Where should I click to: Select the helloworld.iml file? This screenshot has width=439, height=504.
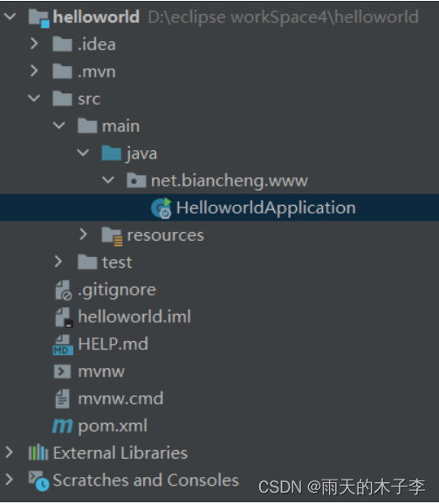[134, 317]
